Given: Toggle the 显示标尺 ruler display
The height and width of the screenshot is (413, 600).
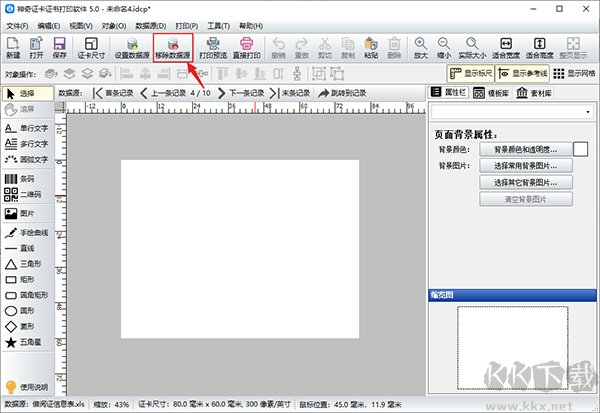Looking at the screenshot, I should tap(471, 73).
